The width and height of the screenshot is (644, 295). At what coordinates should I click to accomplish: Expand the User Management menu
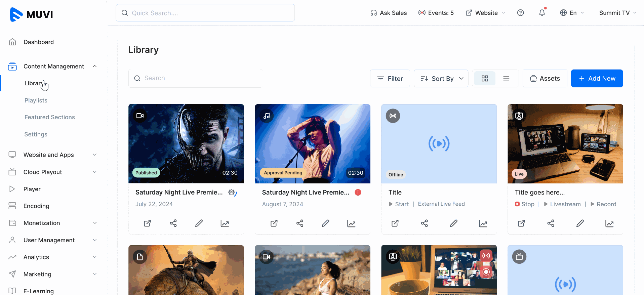(x=95, y=240)
